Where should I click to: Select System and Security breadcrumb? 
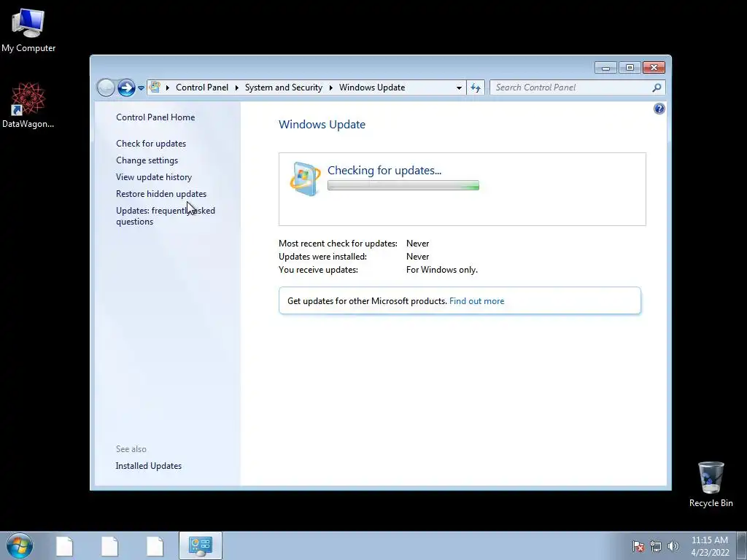click(x=284, y=87)
